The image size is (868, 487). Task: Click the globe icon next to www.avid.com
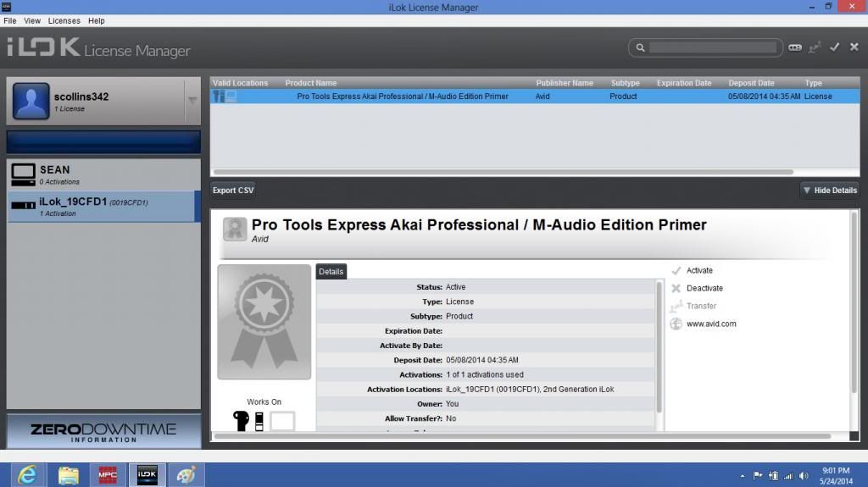[x=676, y=324]
